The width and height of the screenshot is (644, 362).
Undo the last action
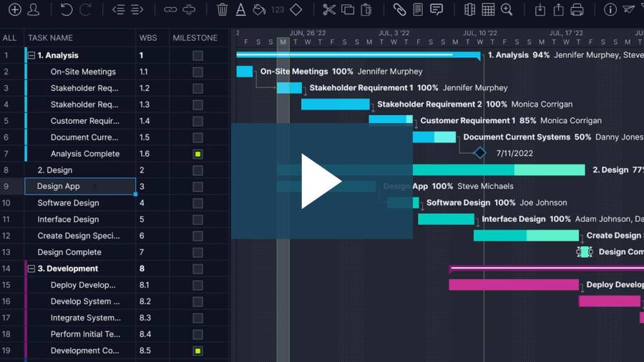66,9
